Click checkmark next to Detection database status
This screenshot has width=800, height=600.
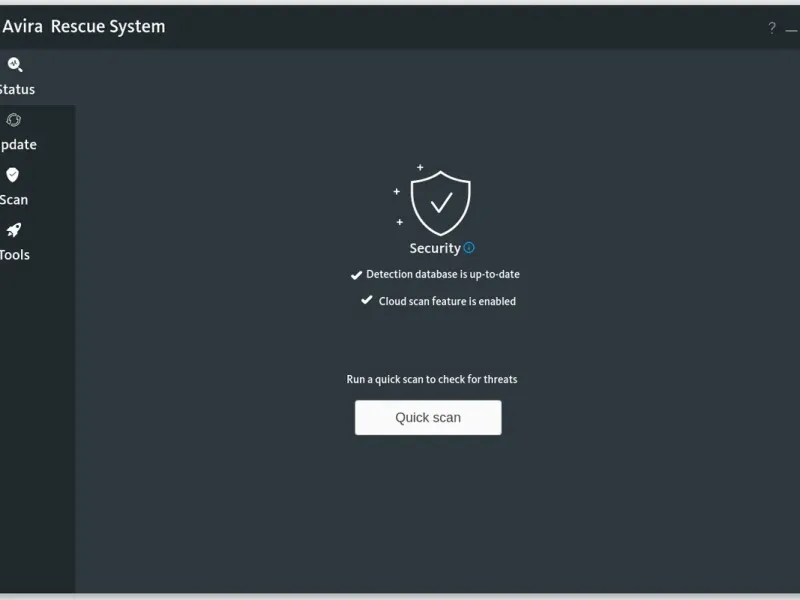[x=356, y=276]
